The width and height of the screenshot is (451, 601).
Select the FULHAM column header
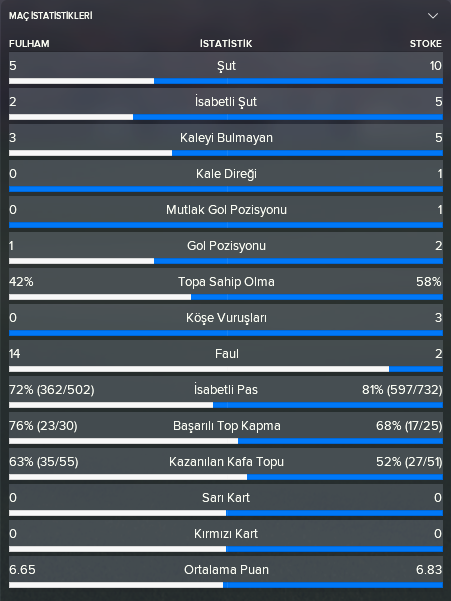pyautogui.click(x=29, y=44)
